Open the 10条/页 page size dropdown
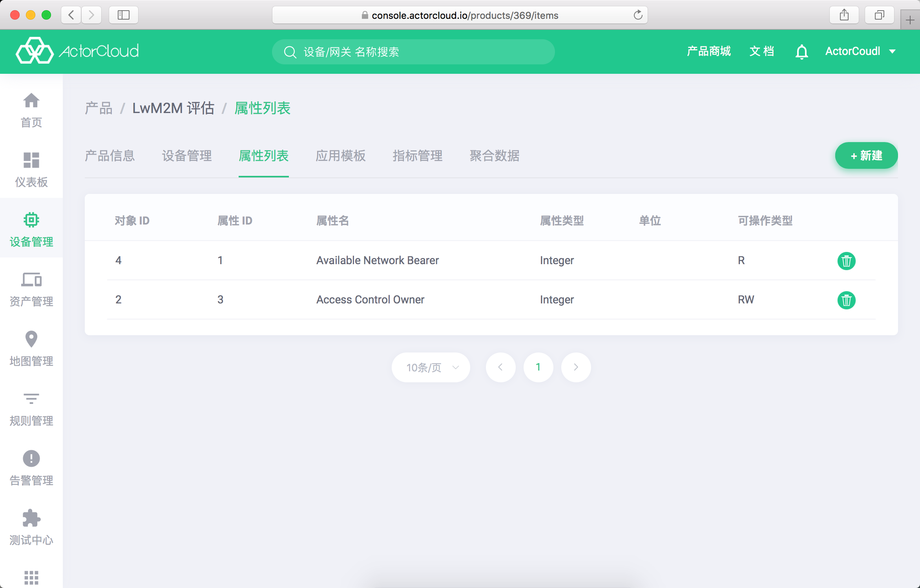The width and height of the screenshot is (920, 588). (x=431, y=367)
